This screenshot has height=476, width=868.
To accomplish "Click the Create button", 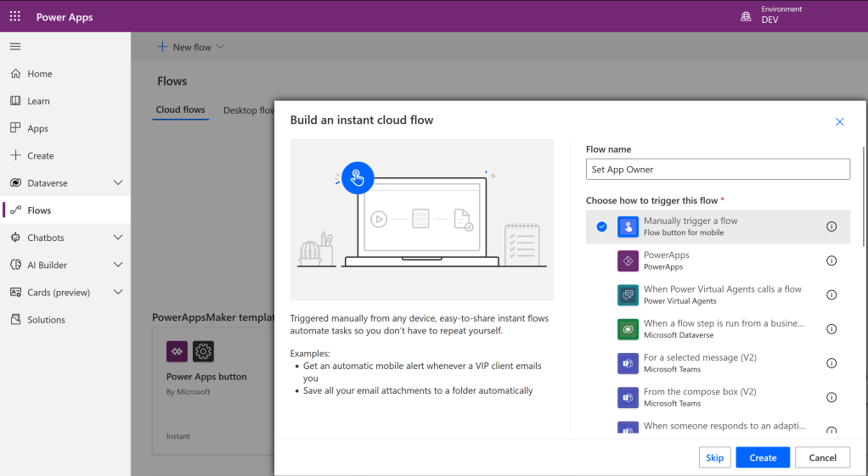I will 762,457.
